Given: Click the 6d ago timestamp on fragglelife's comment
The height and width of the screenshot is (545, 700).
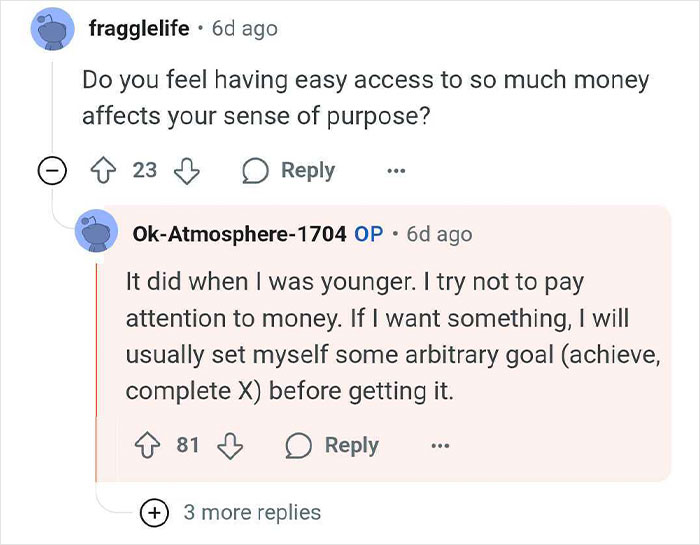Looking at the screenshot, I should 245,29.
